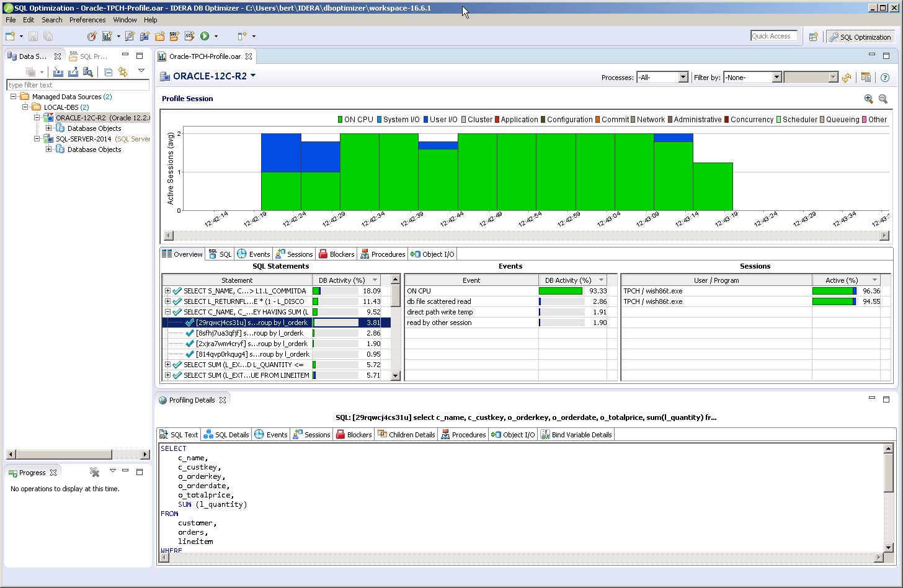903x588 pixels.
Task: Click the new tuning job wrench icon
Action: pyautogui.click(x=130, y=37)
